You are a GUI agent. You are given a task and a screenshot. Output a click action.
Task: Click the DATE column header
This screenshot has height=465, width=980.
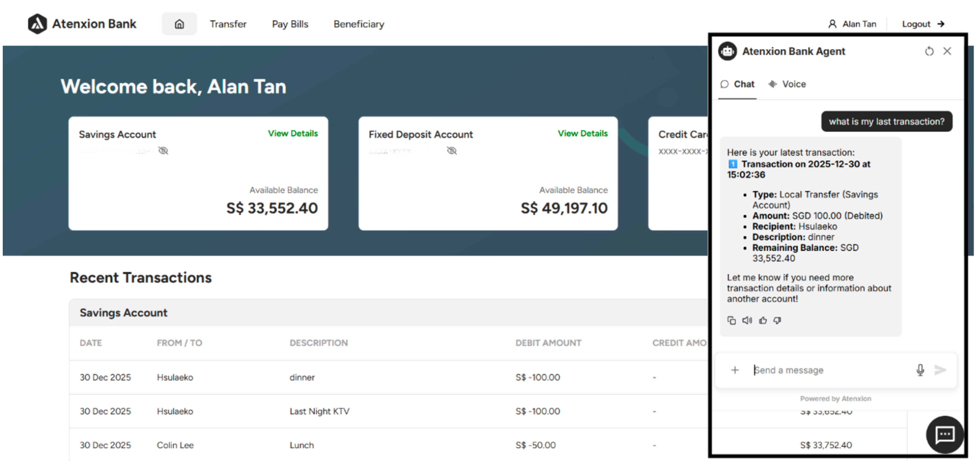pyautogui.click(x=91, y=343)
